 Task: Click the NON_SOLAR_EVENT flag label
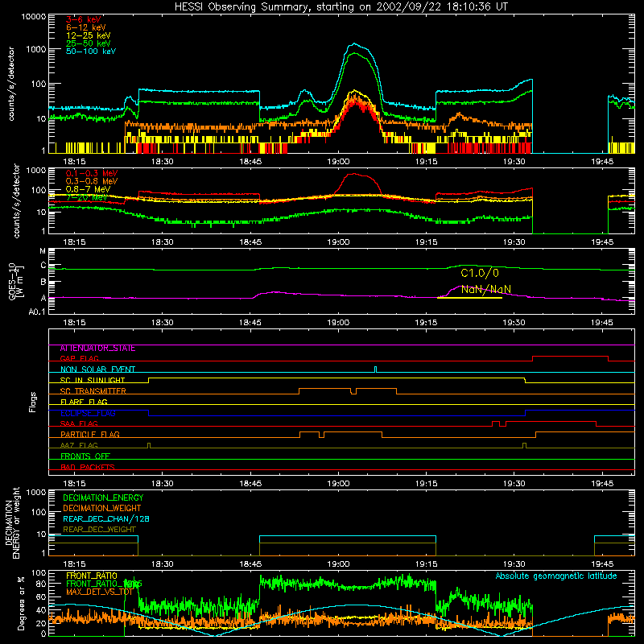(x=97, y=369)
